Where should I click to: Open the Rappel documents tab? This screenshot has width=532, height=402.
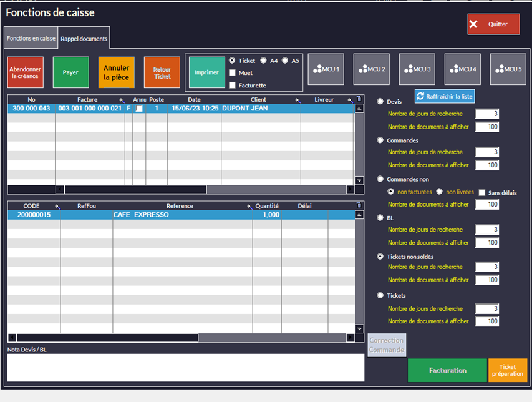click(x=84, y=39)
